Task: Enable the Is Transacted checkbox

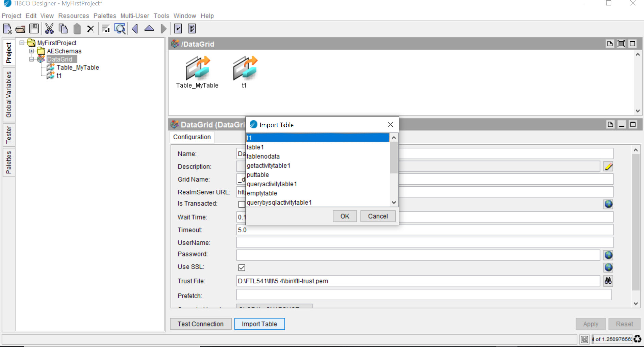Action: tap(242, 204)
